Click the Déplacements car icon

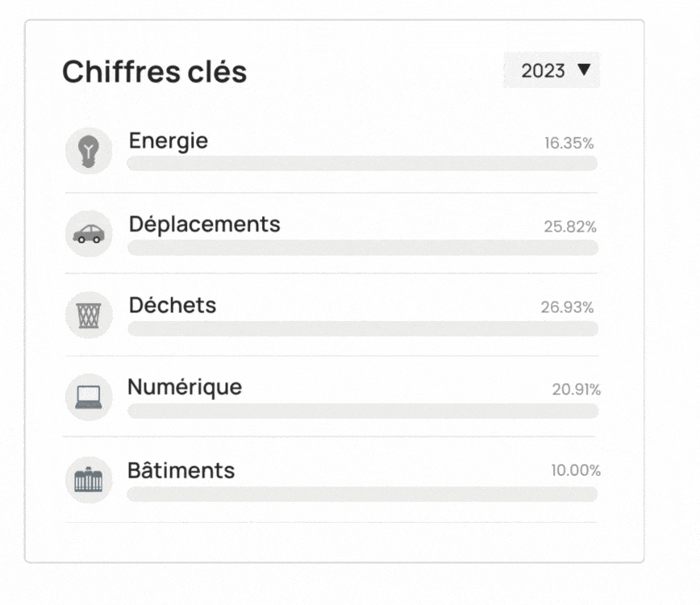(x=89, y=234)
